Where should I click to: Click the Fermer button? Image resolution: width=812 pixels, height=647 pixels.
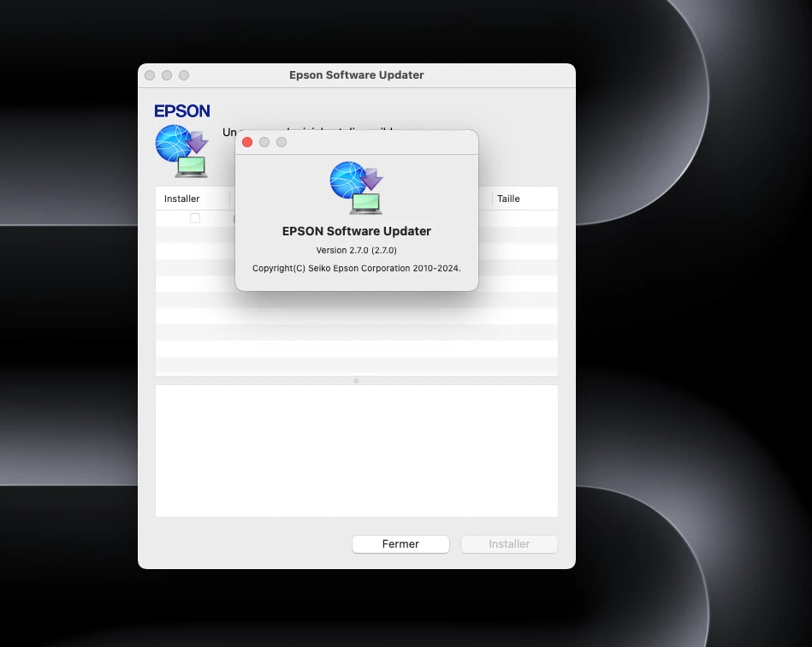click(x=400, y=544)
